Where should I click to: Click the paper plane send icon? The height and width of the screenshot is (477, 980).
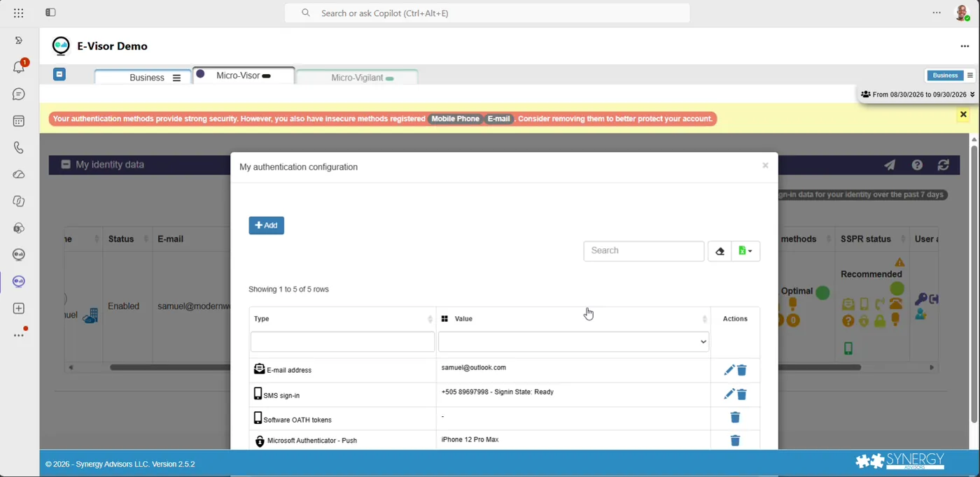890,165
